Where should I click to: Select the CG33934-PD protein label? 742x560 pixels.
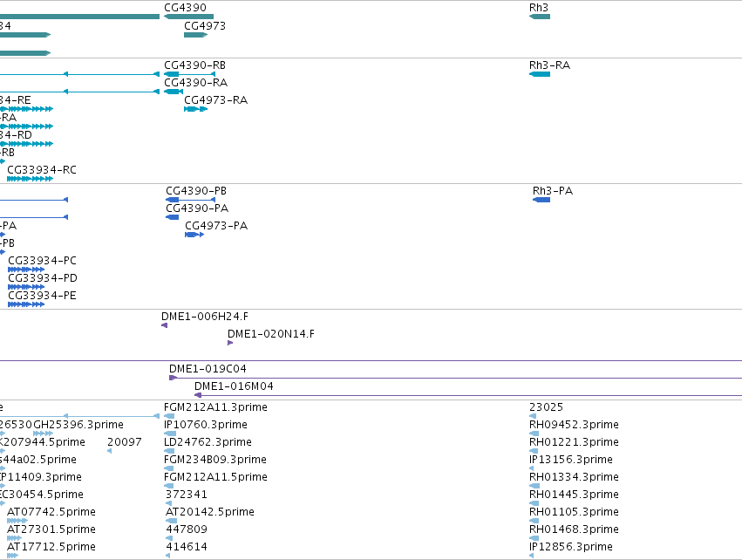point(43,278)
